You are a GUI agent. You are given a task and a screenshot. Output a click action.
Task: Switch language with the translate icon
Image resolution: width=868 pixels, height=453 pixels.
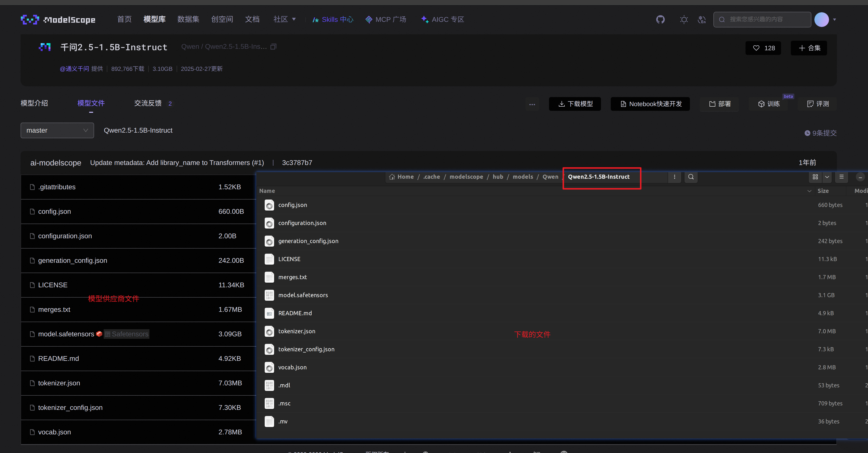click(x=702, y=20)
